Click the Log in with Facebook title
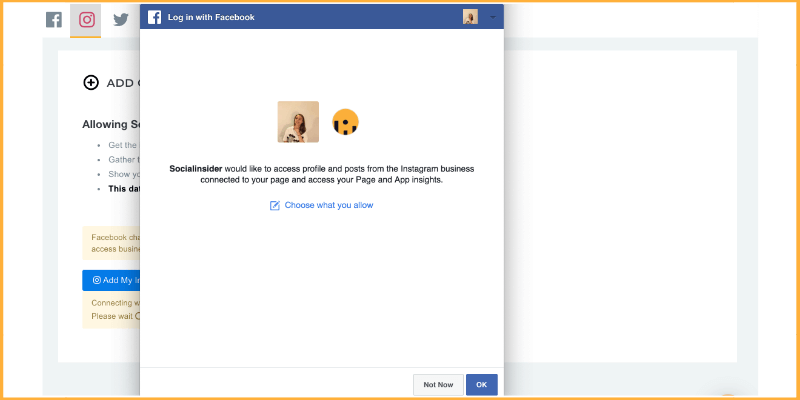Image resolution: width=800 pixels, height=400 pixels. click(211, 17)
